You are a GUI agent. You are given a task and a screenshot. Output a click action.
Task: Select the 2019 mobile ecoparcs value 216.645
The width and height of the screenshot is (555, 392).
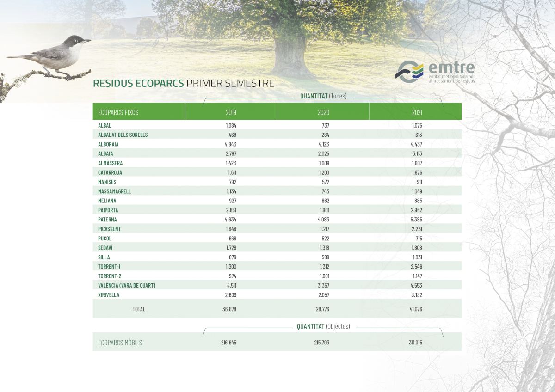[x=228, y=343]
